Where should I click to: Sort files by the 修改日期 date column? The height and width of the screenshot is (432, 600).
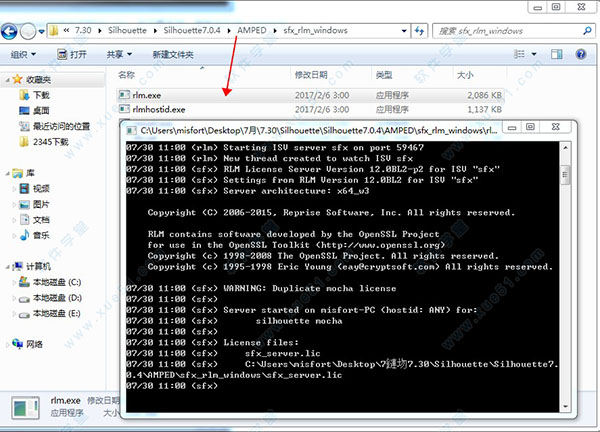tap(311, 75)
